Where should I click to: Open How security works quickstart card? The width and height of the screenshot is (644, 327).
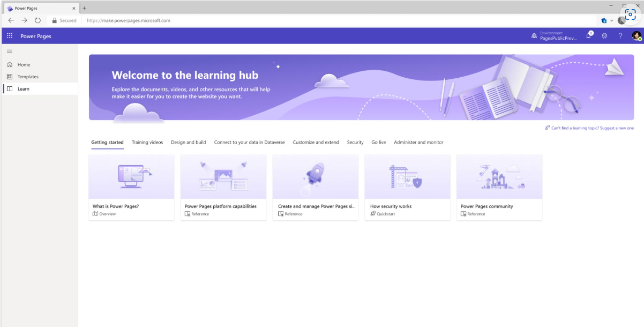click(x=407, y=187)
